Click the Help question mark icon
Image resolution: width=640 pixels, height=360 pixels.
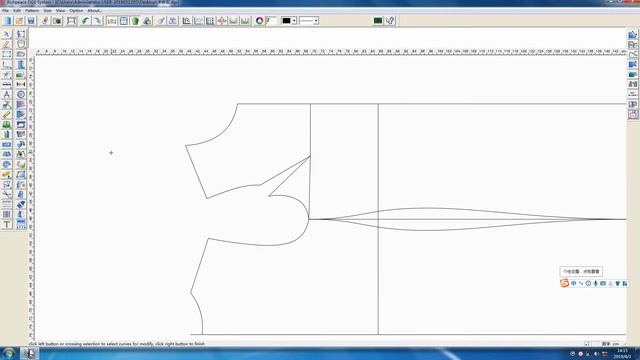[390, 20]
